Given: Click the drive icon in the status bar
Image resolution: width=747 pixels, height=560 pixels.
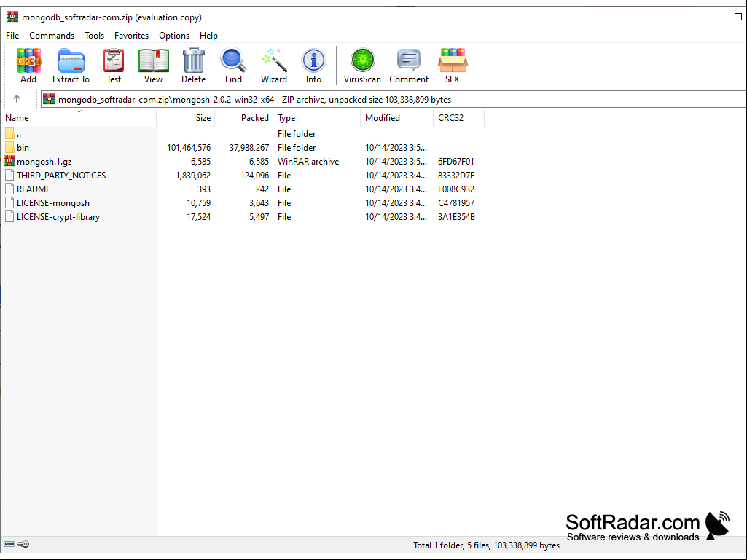Looking at the screenshot, I should (9, 544).
